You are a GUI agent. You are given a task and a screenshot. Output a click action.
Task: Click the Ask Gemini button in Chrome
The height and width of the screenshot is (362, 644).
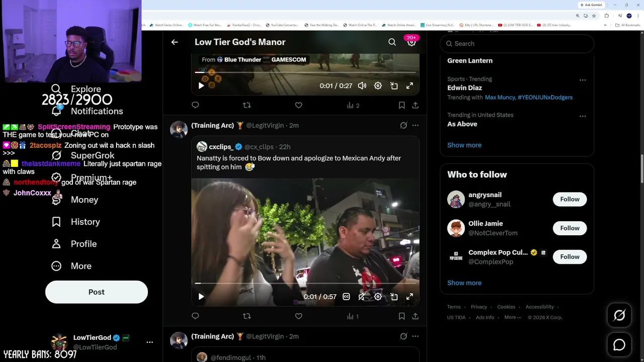tap(591, 5)
